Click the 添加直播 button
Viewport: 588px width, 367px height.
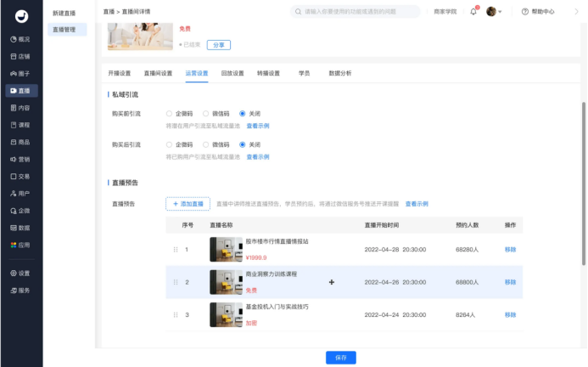(x=188, y=204)
